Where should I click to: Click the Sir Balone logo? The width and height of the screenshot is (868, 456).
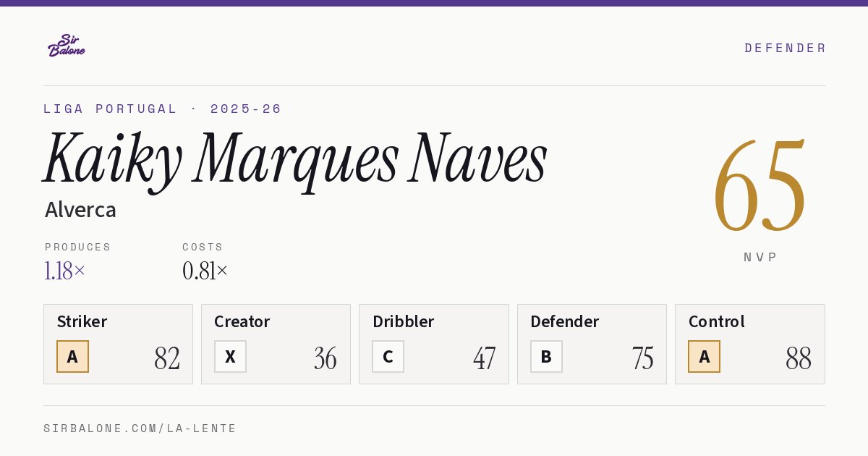(x=67, y=46)
